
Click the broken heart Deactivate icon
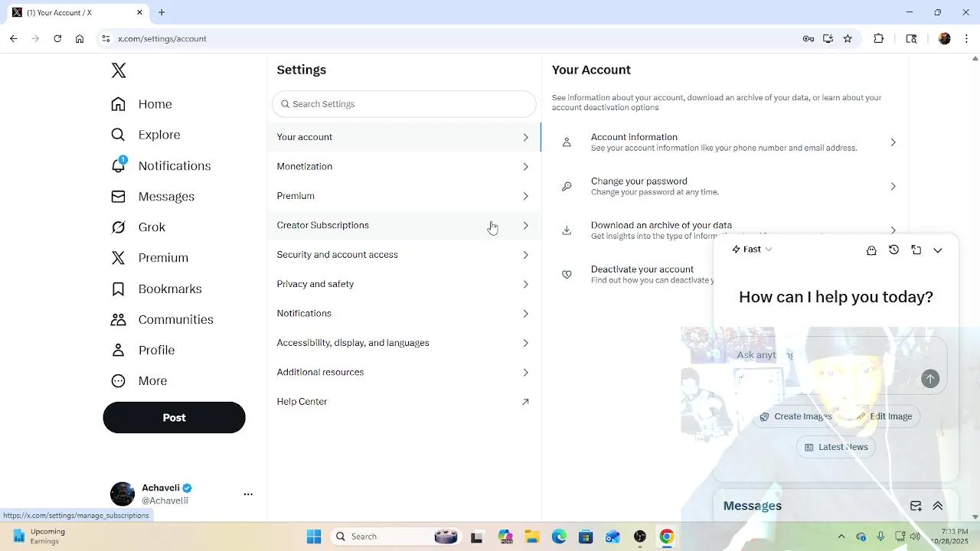pyautogui.click(x=567, y=274)
